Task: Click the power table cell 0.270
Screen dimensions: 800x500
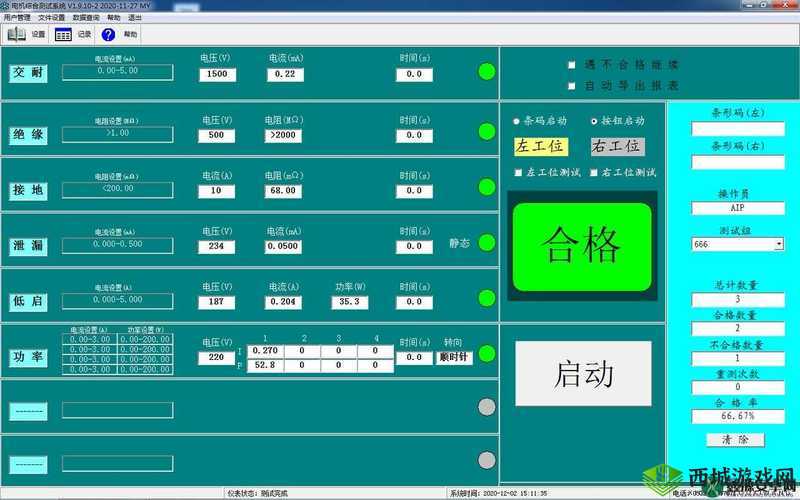Action: point(265,351)
